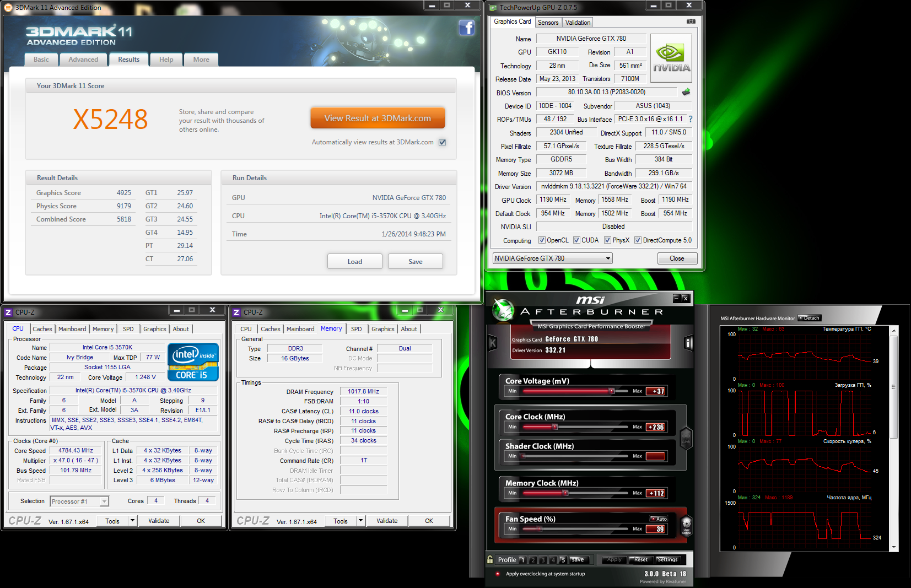Viewport: 911px width, 588px height.
Task: Click the Intel Core i5 logo in CPU-Z
Action: point(193,362)
